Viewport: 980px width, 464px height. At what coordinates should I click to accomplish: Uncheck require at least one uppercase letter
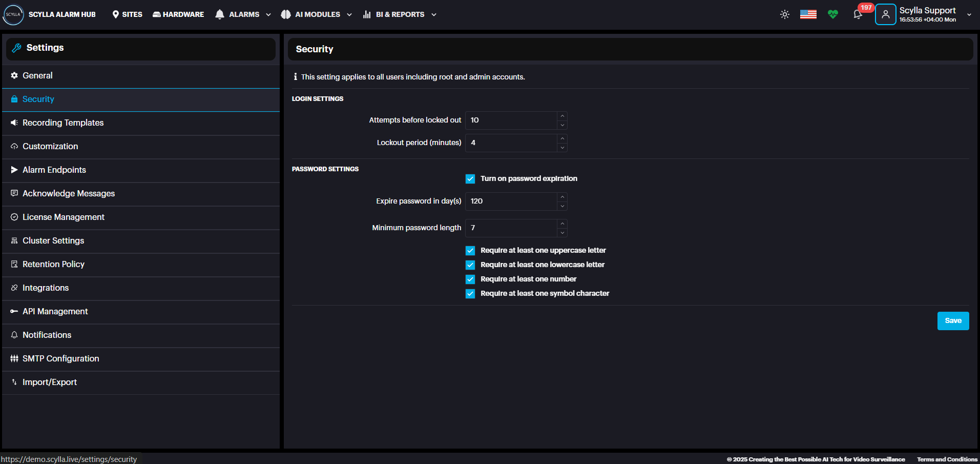[x=470, y=251]
